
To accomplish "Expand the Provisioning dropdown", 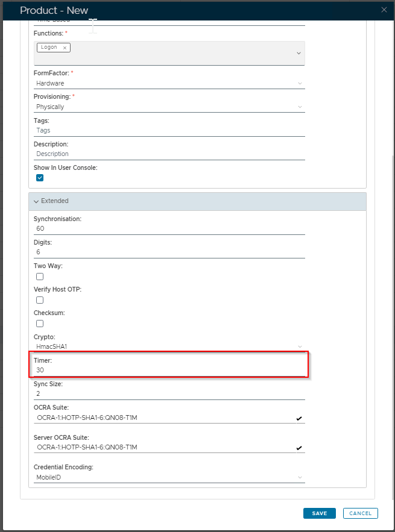I will point(169,107).
